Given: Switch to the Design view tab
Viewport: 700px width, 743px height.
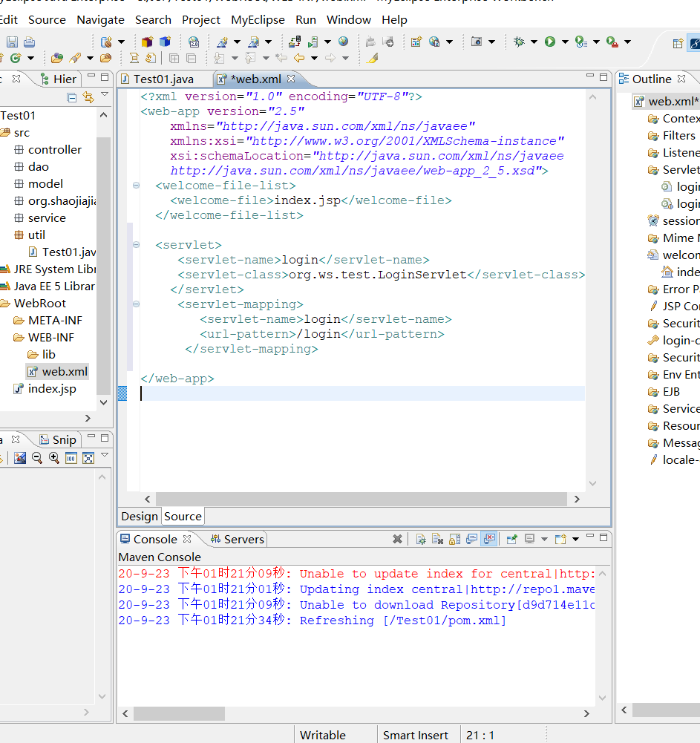Looking at the screenshot, I should 139,517.
